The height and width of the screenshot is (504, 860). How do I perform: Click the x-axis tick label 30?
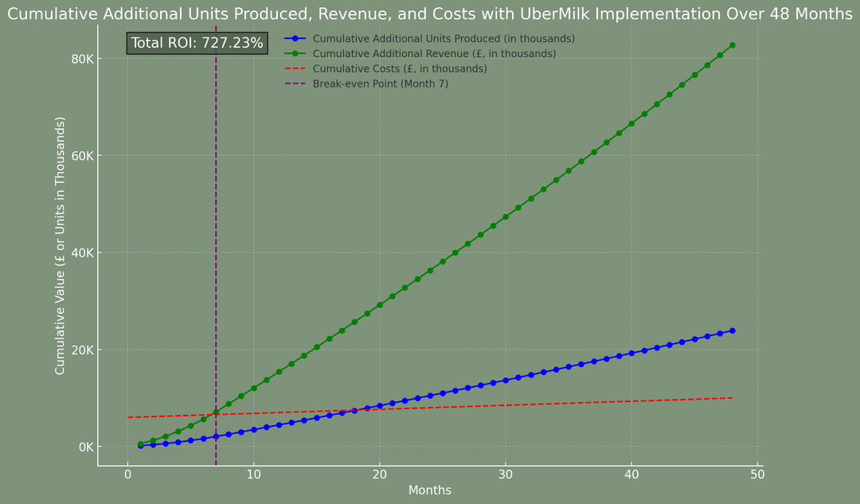coord(506,473)
